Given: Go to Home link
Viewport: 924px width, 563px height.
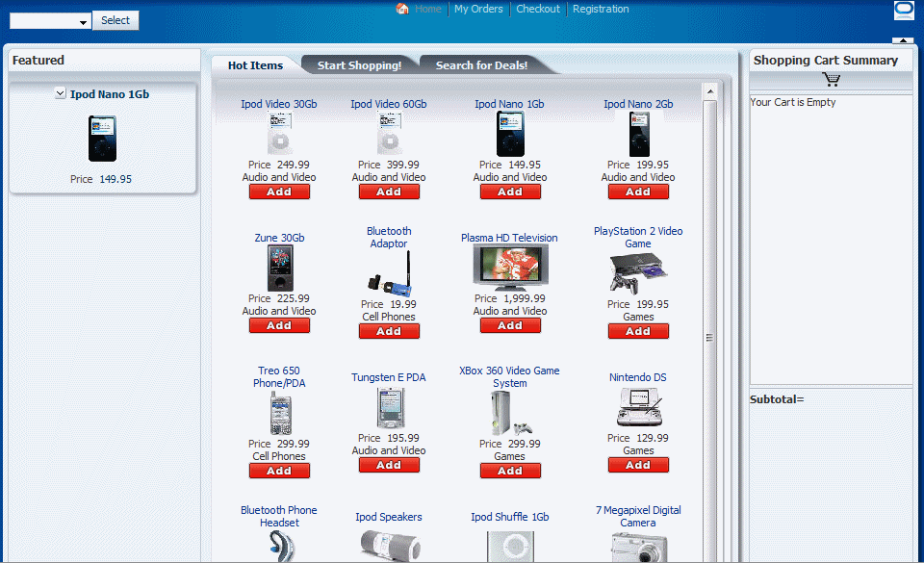Looking at the screenshot, I should coord(427,9).
